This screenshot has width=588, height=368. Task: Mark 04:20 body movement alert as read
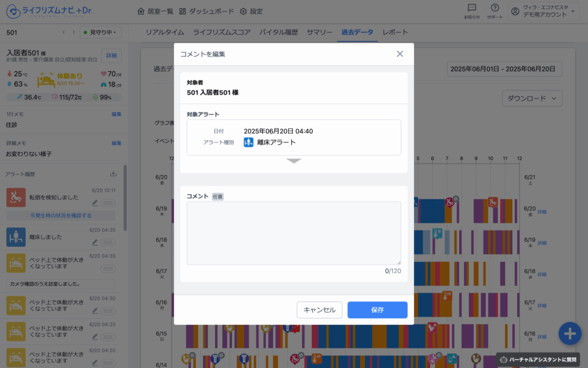tap(108, 363)
